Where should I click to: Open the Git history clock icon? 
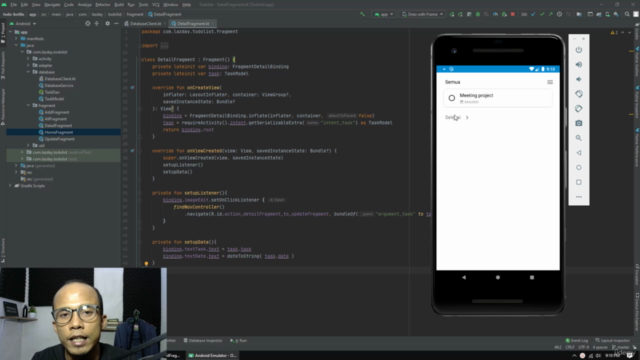click(x=559, y=14)
